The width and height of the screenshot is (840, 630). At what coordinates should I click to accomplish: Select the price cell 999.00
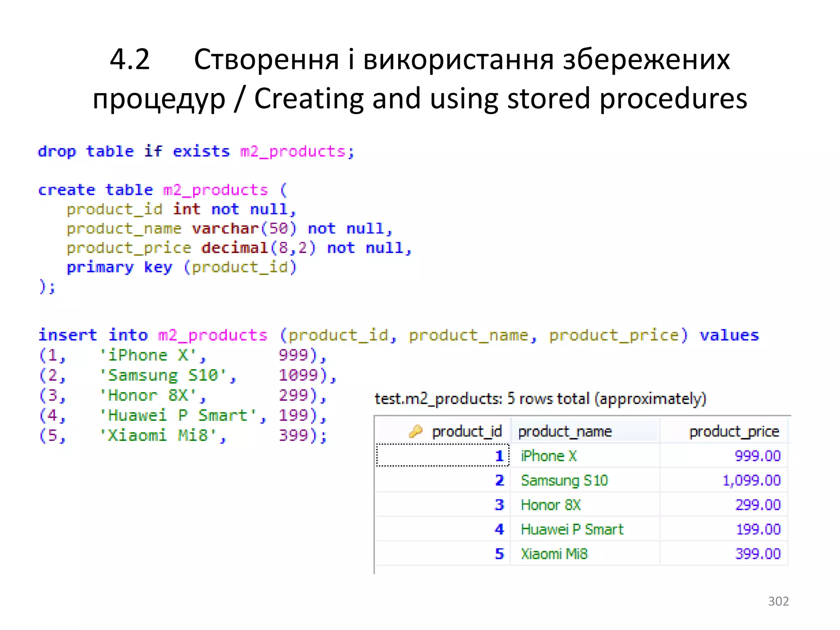tap(724, 455)
